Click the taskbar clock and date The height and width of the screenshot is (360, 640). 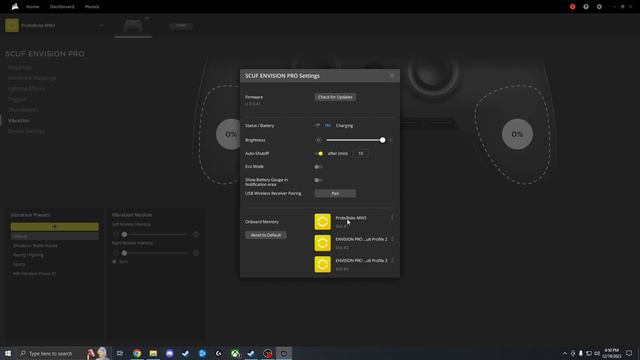pyautogui.click(x=611, y=353)
